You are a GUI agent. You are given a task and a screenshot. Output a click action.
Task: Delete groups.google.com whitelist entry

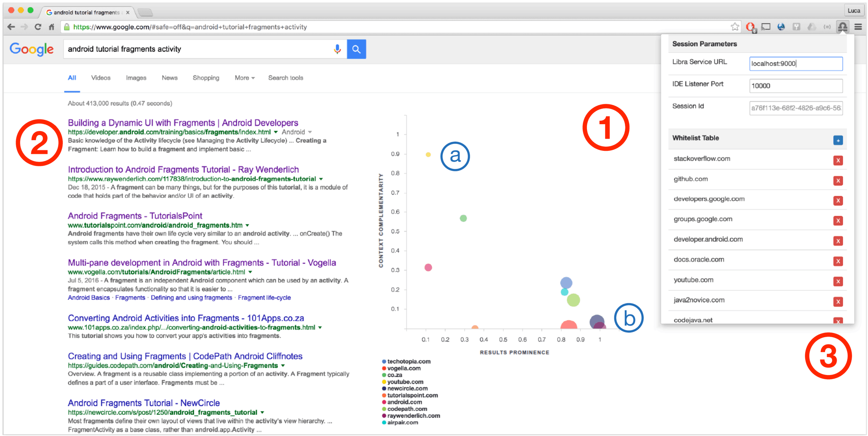[x=838, y=221]
